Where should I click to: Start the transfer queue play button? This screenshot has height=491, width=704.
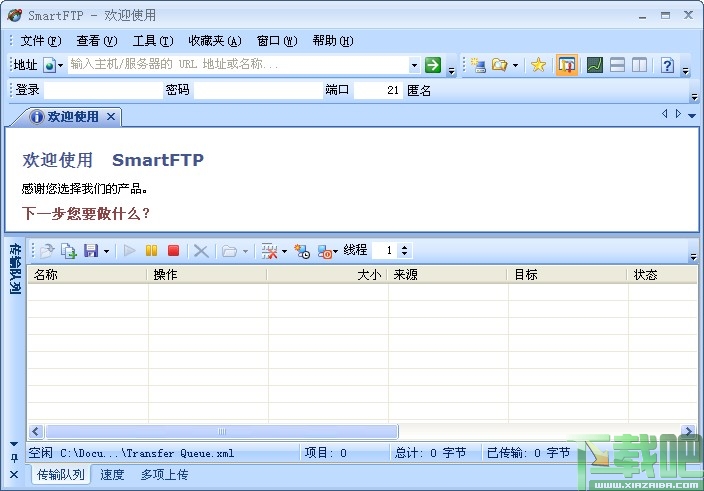click(x=130, y=250)
